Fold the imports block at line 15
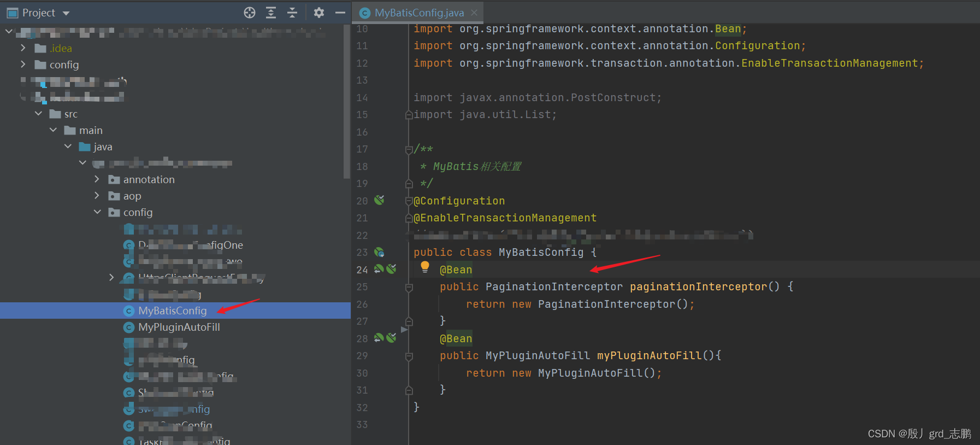The width and height of the screenshot is (980, 445). coord(409,115)
